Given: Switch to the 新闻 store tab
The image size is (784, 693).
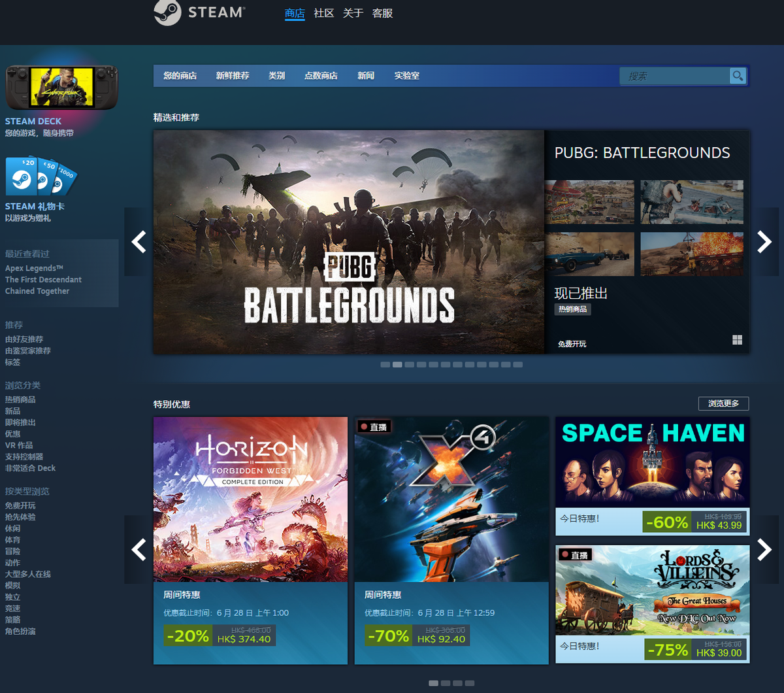Looking at the screenshot, I should pyautogui.click(x=366, y=75).
